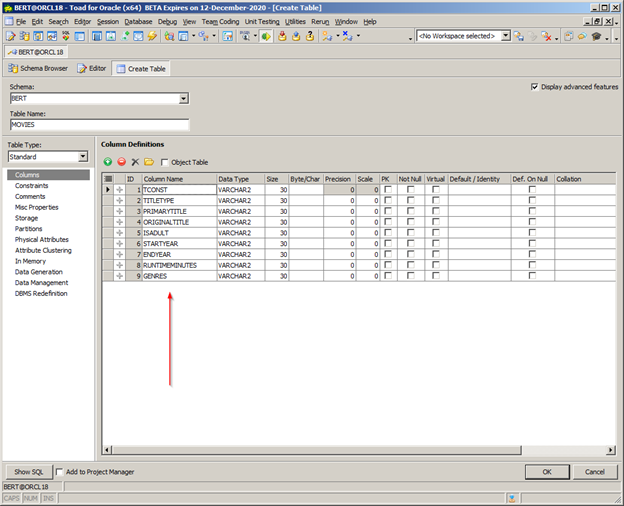Click the yellow folder icon above column grid

(149, 162)
